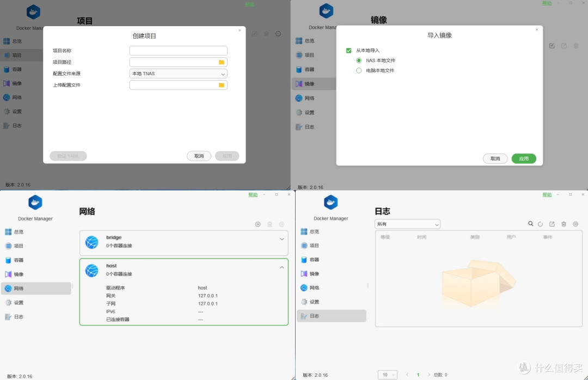Image resolution: width=588 pixels, height=380 pixels.
Task: Open the 帮助 link in 日志 window
Action: point(547,195)
